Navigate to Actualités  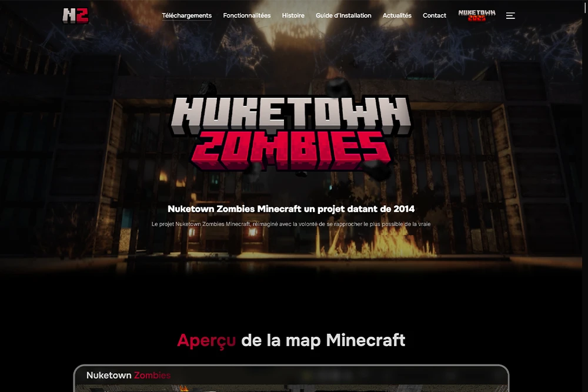(397, 16)
